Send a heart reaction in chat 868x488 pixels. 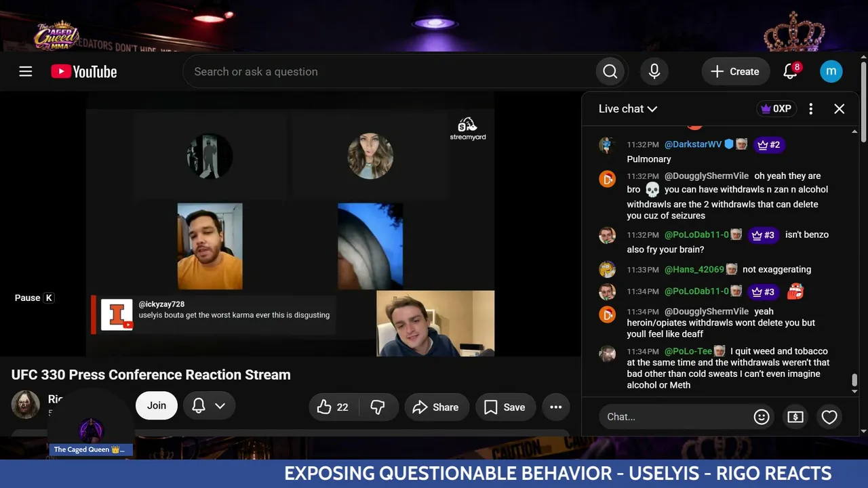(x=829, y=417)
